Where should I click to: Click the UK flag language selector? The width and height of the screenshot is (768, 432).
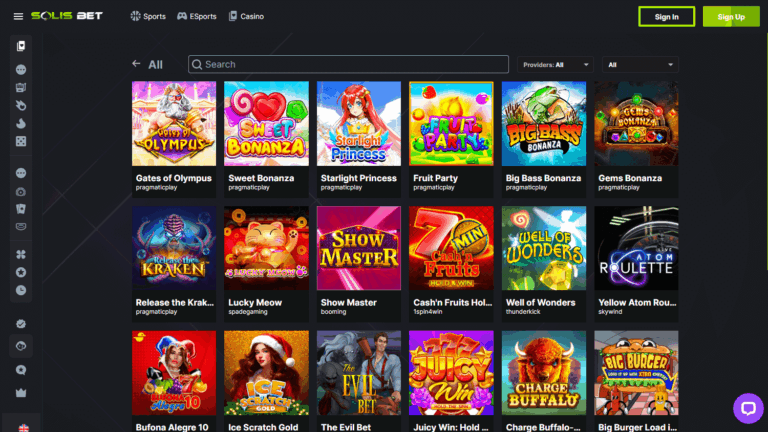click(24, 428)
